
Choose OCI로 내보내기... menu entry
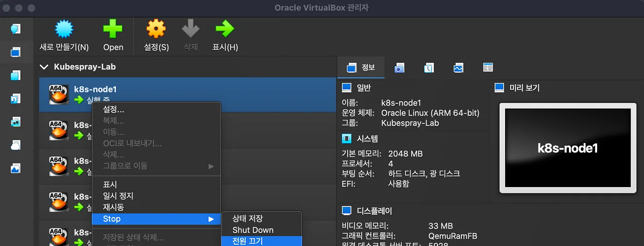pyautogui.click(x=156, y=143)
